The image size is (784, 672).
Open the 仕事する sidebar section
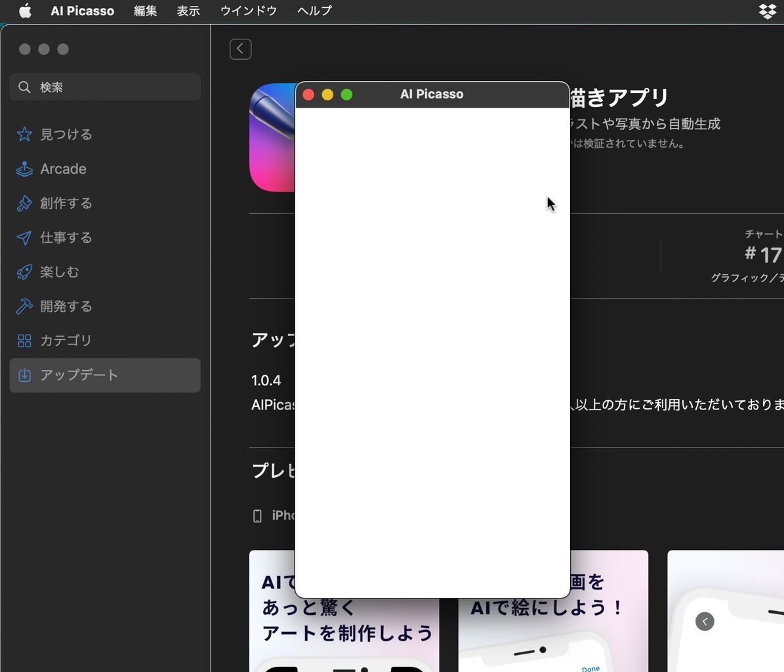click(x=105, y=238)
